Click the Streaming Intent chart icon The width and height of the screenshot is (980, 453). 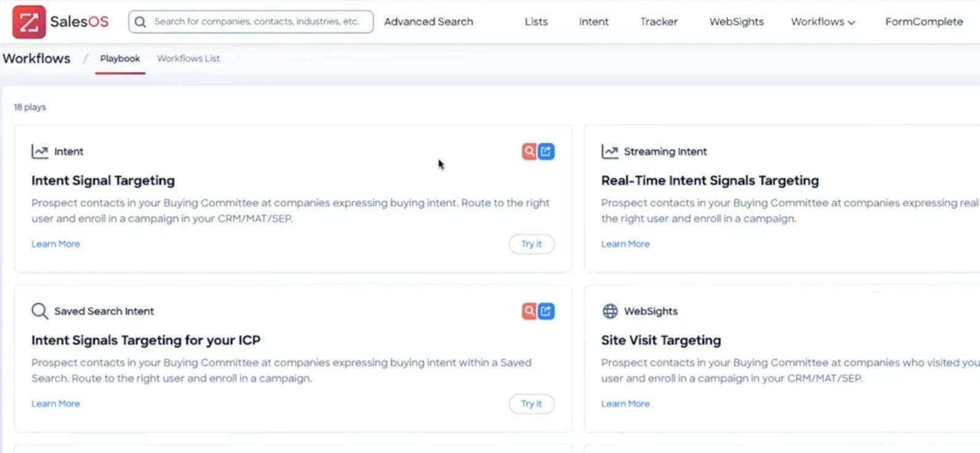[610, 151]
